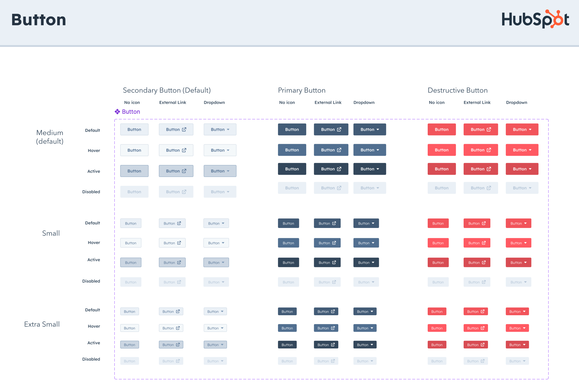This screenshot has width=579, height=392.
Task: Click small hover secondary no-icon button
Action: tap(131, 243)
